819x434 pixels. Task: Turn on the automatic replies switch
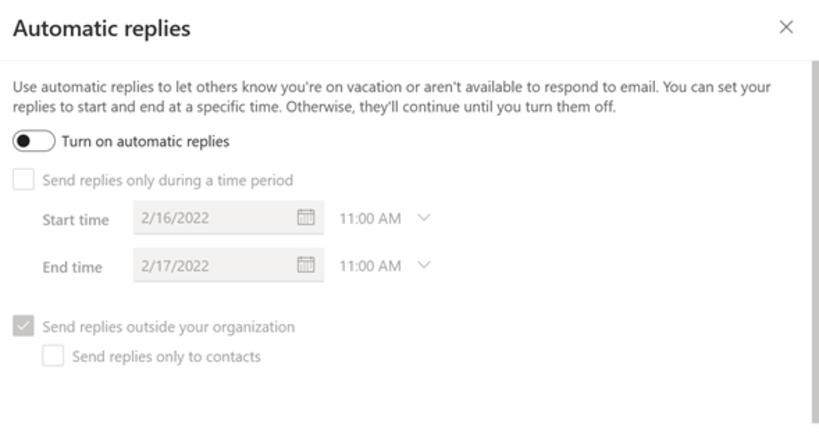point(33,142)
